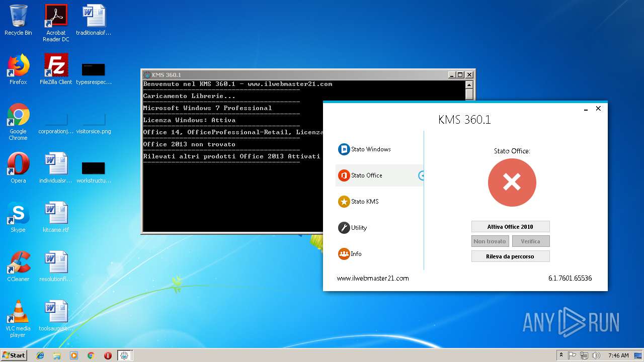Screen dimensions: 644x362
Task: Close the KMS 360.1 white window
Action: (598, 109)
